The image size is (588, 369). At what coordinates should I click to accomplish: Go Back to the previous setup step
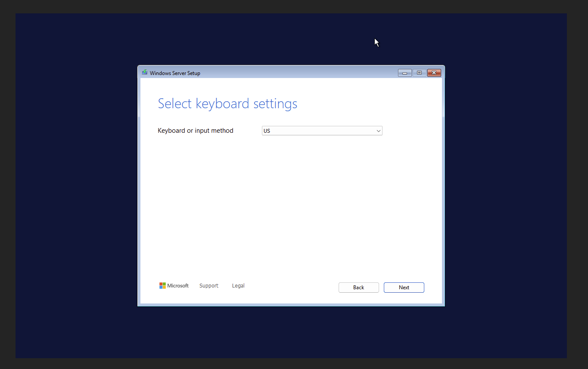click(x=358, y=287)
